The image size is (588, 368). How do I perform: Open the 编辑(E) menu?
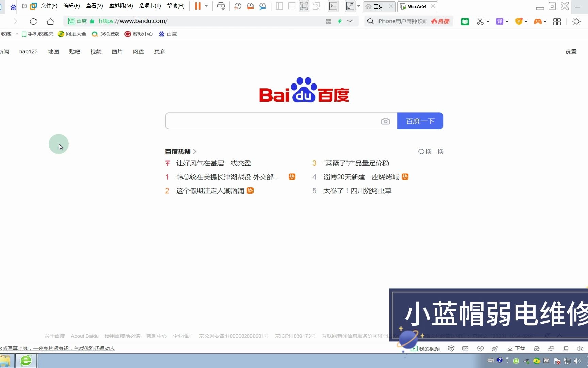(72, 6)
